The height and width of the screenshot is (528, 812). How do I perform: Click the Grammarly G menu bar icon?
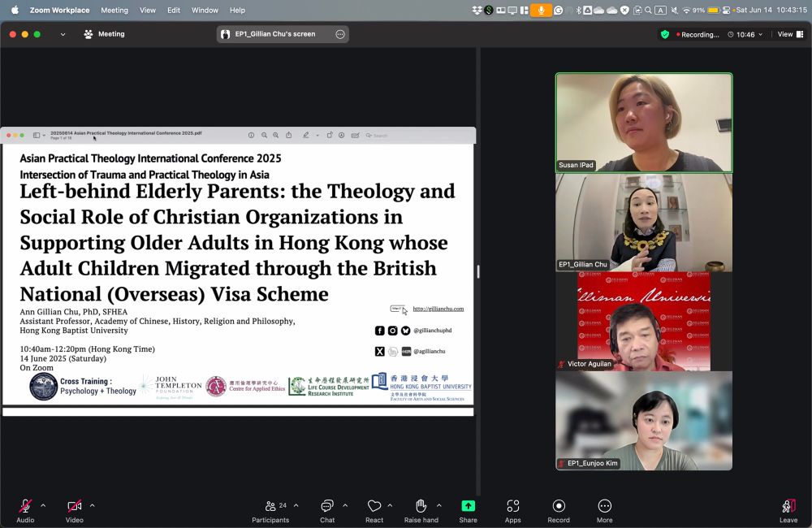(559, 10)
